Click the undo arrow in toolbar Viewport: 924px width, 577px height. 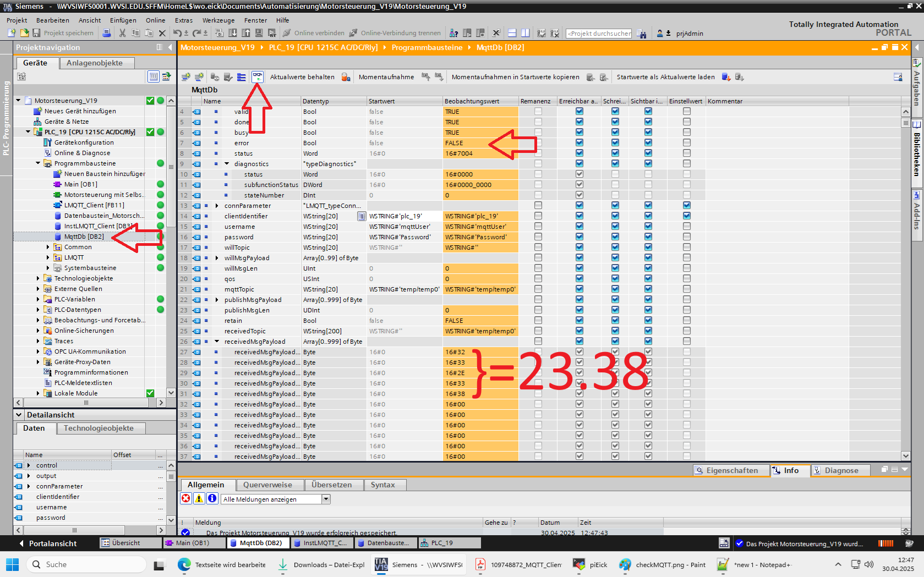177,33
